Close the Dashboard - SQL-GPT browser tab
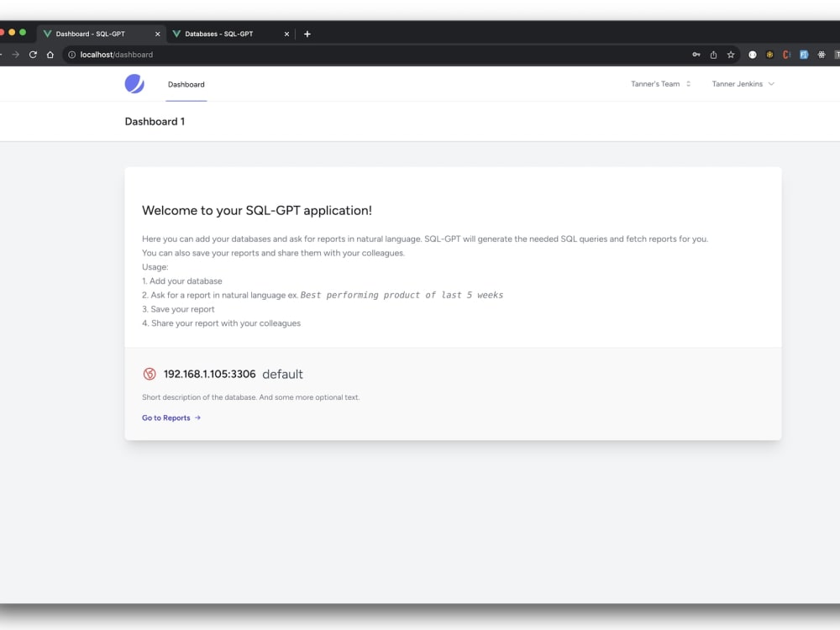 158,34
